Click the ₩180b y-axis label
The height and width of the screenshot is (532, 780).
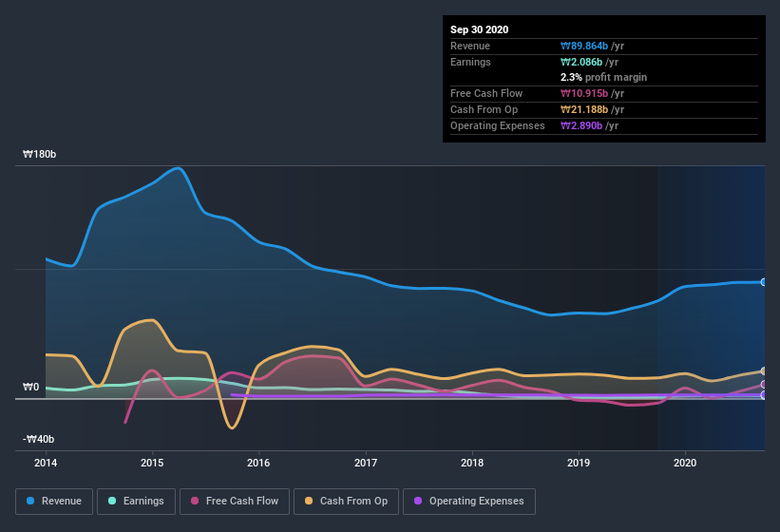(39, 154)
